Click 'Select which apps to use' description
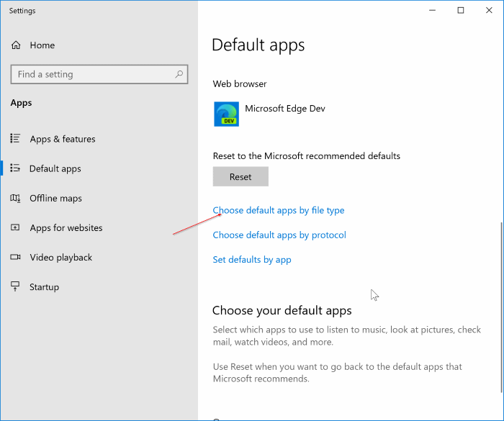Screen dimensions: 504x421 pos(347,336)
